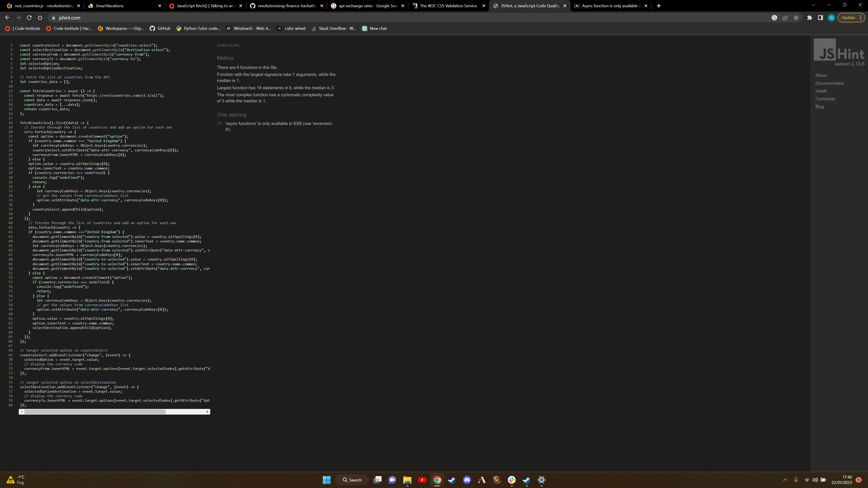Click the Metrics section expander

[x=225, y=58]
